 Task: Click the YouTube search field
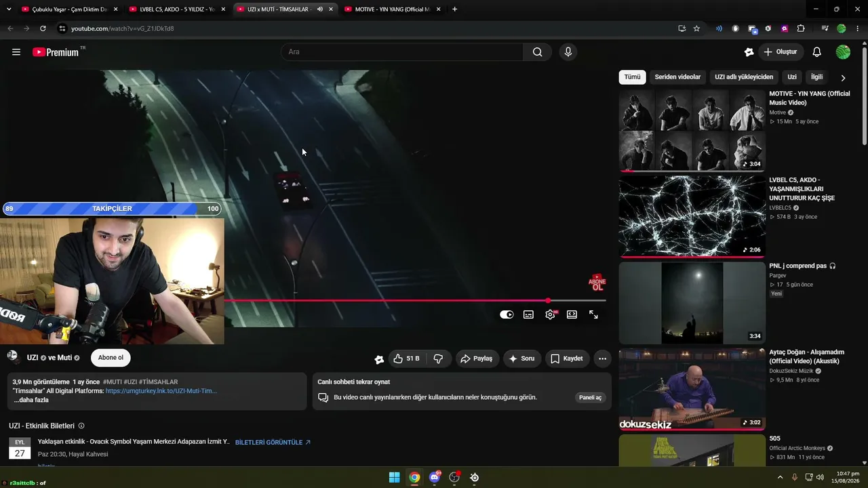pyautogui.click(x=403, y=52)
